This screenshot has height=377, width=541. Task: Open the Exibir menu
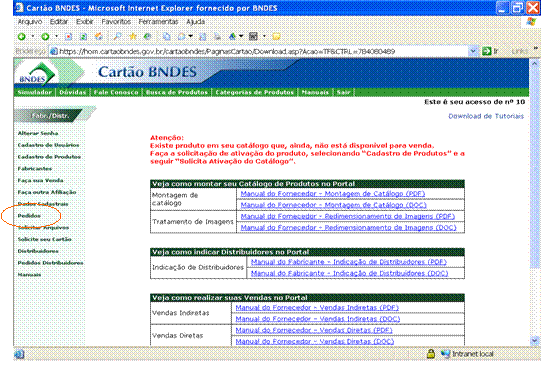(x=85, y=22)
